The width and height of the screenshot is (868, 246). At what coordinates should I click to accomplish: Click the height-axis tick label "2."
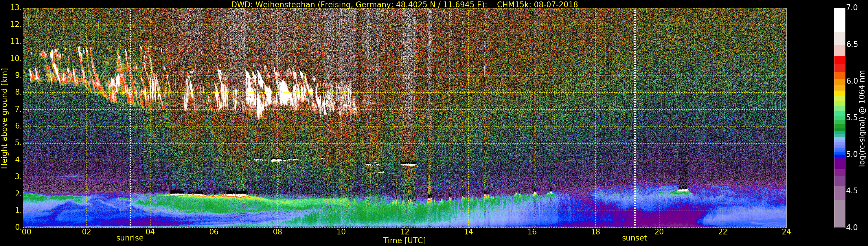(19, 193)
